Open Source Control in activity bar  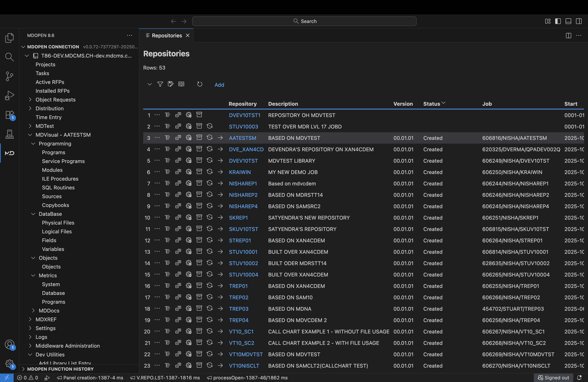(x=9, y=76)
